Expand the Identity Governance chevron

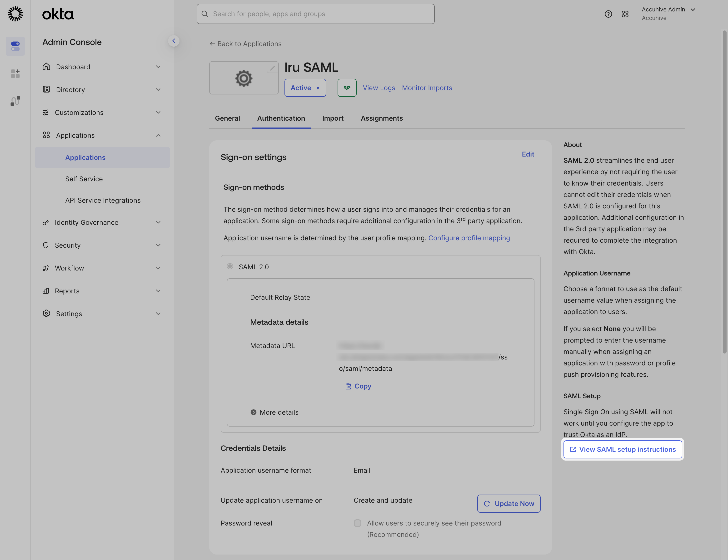point(158,222)
